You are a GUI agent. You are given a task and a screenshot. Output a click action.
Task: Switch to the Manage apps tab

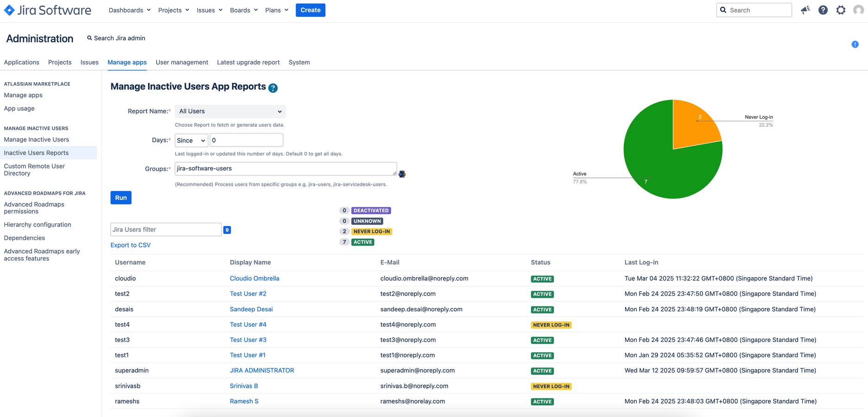click(127, 62)
